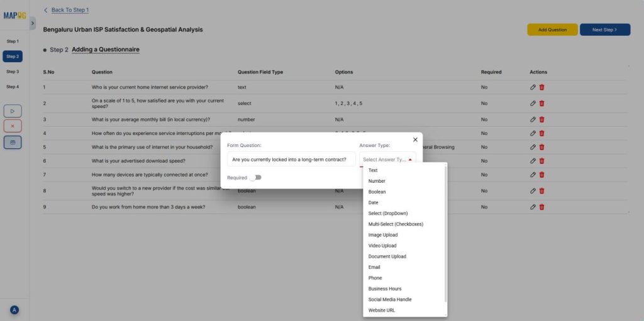Edit question 5 about primary internet use

533,147
